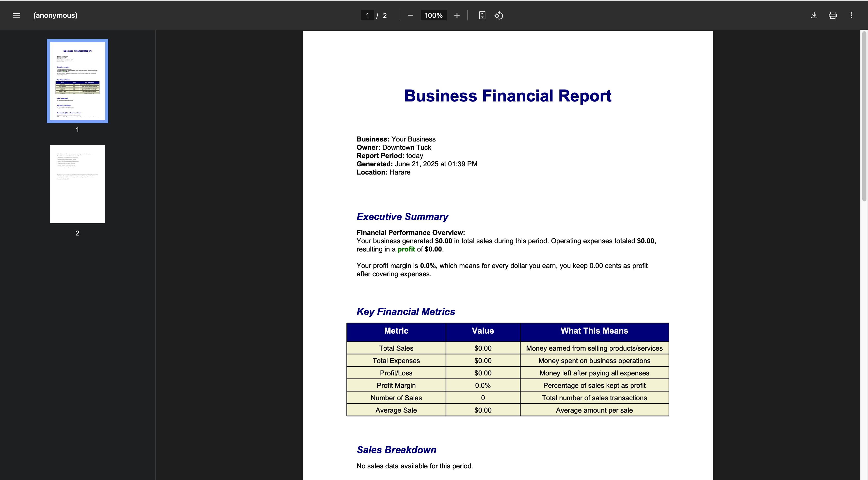
Task: Open page 2 thumbnail
Action: (78, 184)
